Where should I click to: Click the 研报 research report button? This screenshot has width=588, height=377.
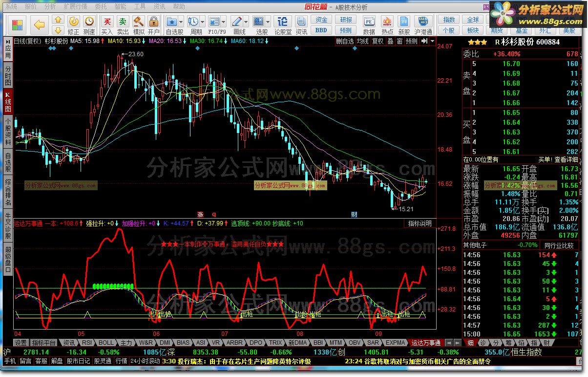pyautogui.click(x=346, y=20)
